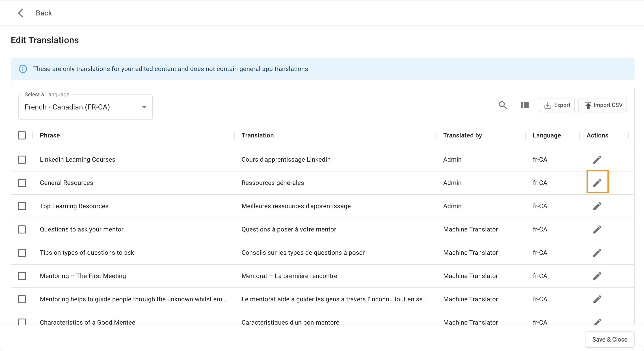
Task: Edit Questions to ask your mentor row
Action: click(597, 229)
